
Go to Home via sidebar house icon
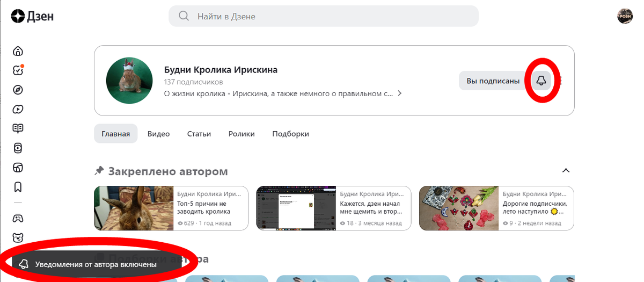[x=18, y=51]
